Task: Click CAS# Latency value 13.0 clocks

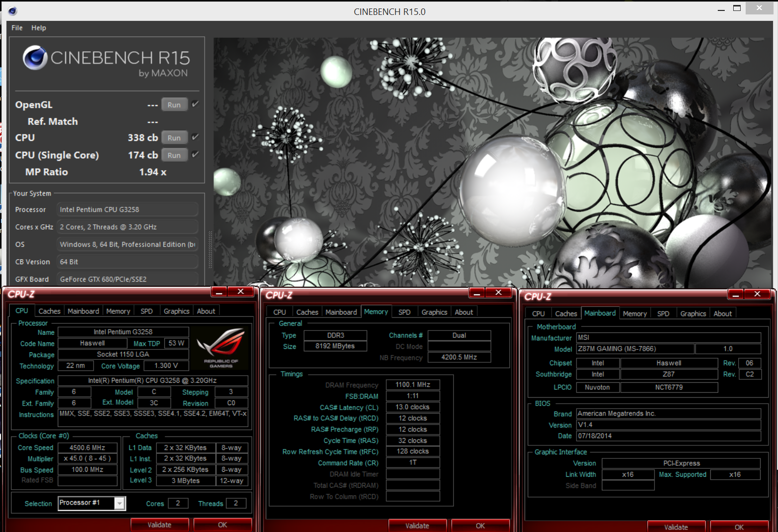Action: click(x=413, y=407)
